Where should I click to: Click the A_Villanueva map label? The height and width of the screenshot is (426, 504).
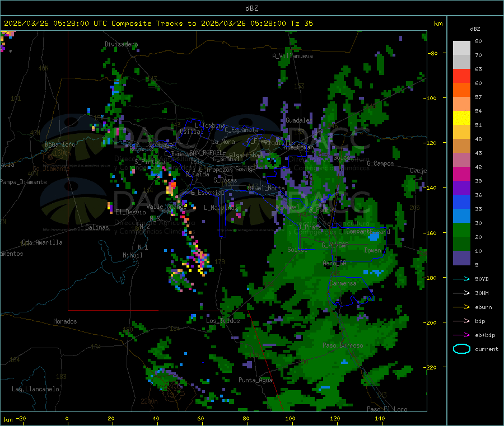pyautogui.click(x=292, y=56)
